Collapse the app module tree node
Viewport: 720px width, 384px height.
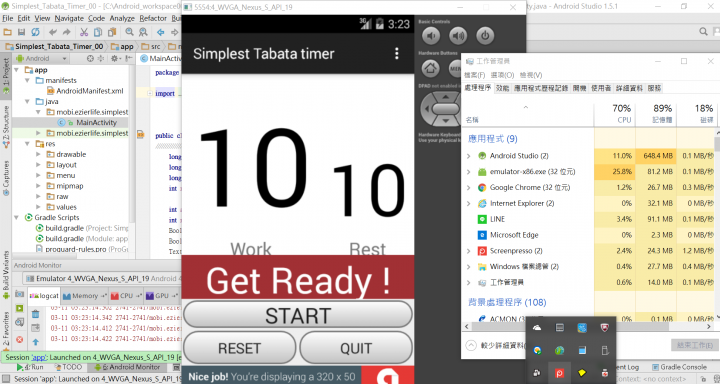tap(17, 70)
